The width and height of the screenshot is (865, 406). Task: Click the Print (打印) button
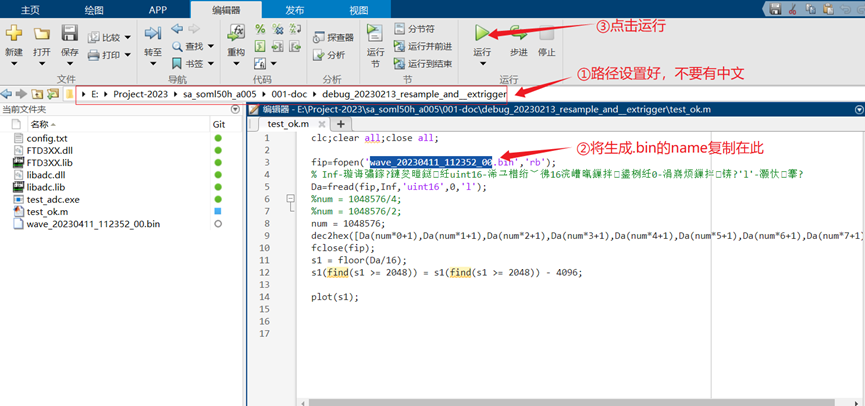tap(105, 55)
